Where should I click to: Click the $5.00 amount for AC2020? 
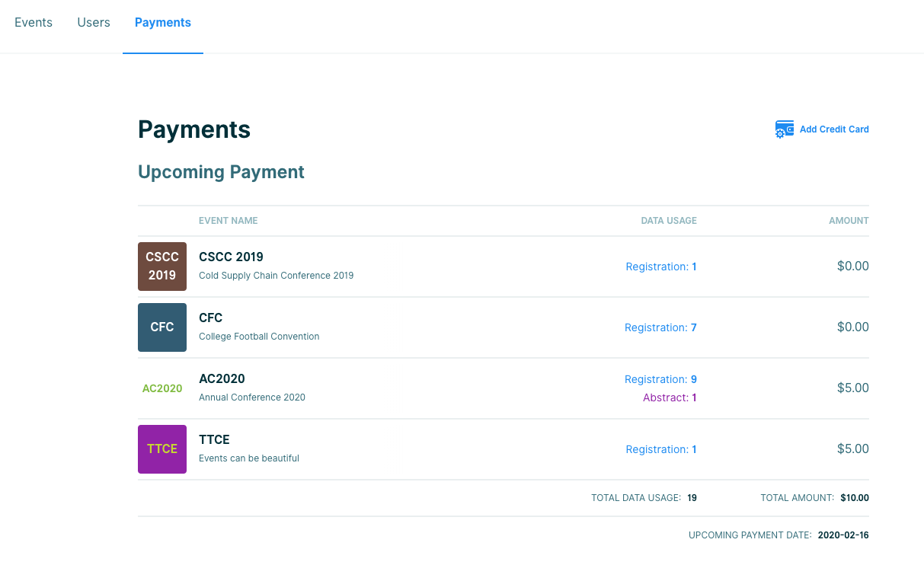point(852,388)
